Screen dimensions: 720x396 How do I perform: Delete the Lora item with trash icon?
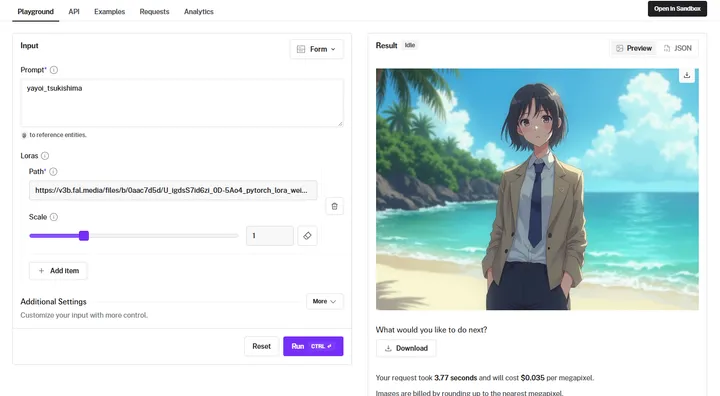click(x=334, y=206)
